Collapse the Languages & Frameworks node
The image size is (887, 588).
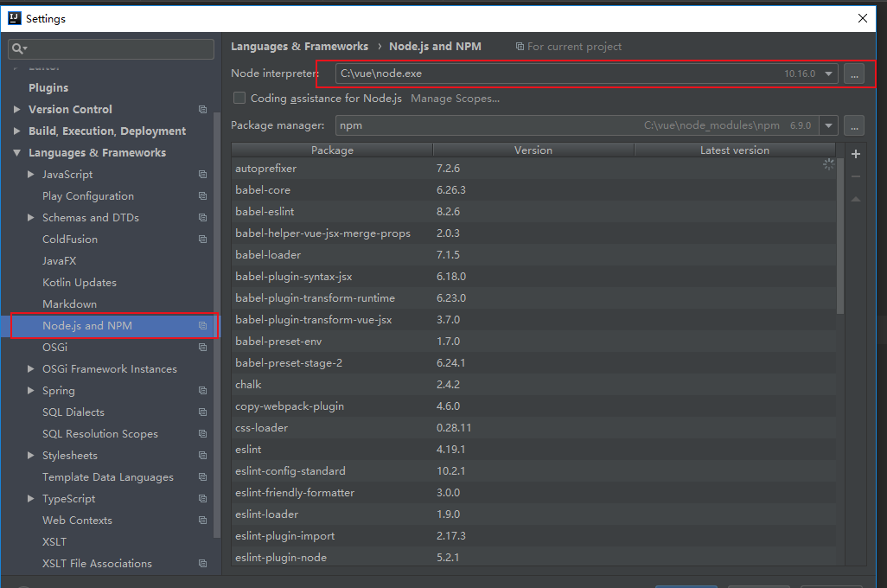(x=17, y=153)
